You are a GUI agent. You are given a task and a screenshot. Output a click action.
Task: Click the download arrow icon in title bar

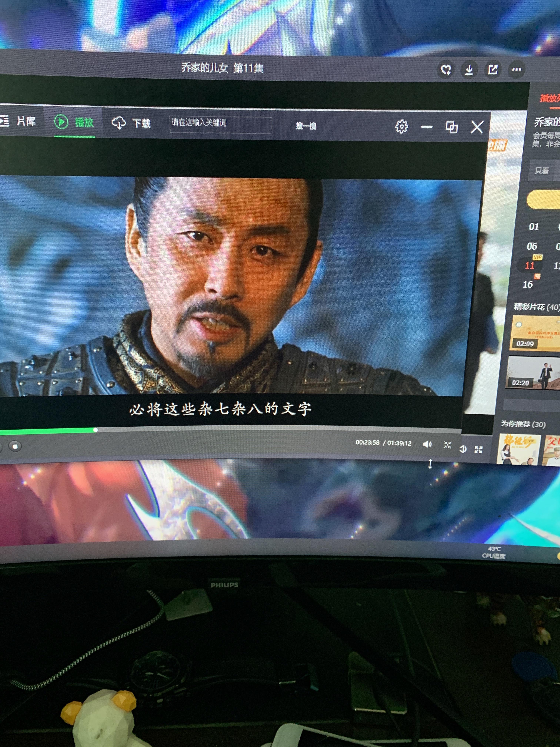[469, 70]
